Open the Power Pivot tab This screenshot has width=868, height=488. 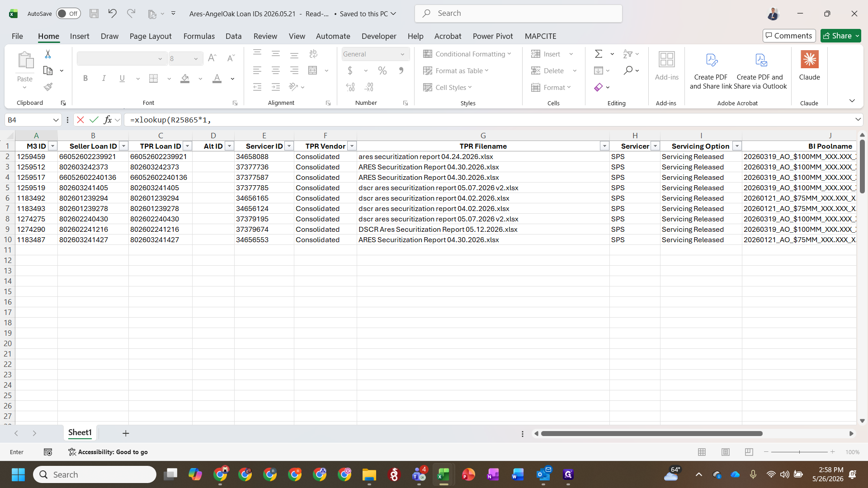(x=493, y=36)
